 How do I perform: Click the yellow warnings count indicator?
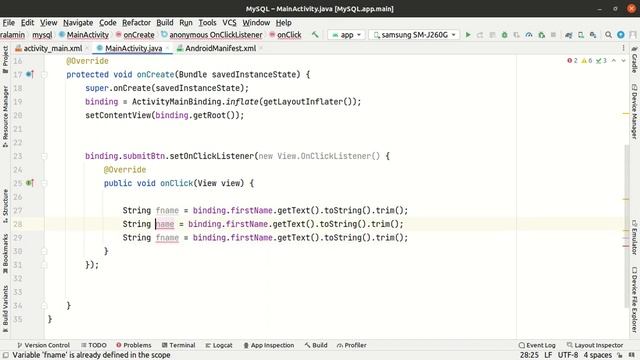[587, 60]
